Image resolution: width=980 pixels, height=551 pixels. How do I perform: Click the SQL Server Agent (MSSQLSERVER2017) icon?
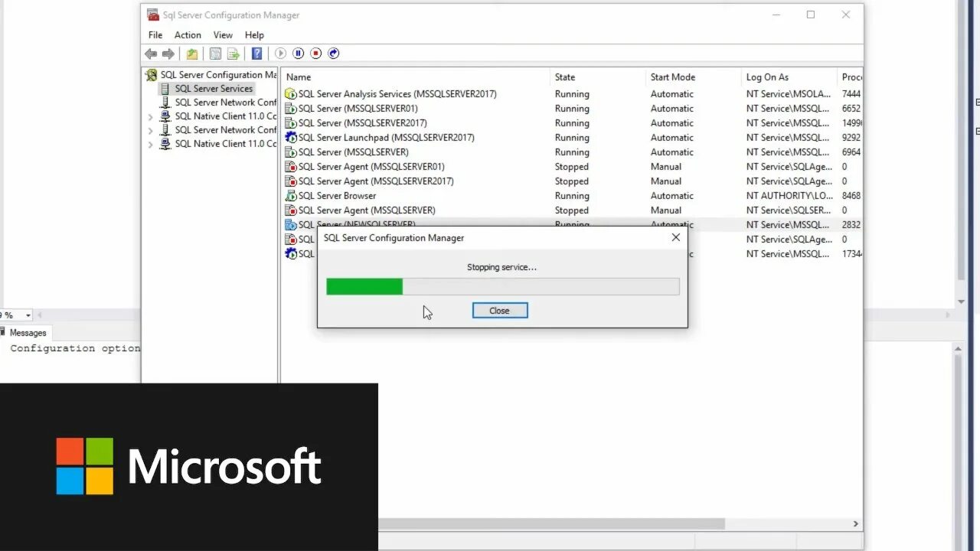[x=291, y=181]
